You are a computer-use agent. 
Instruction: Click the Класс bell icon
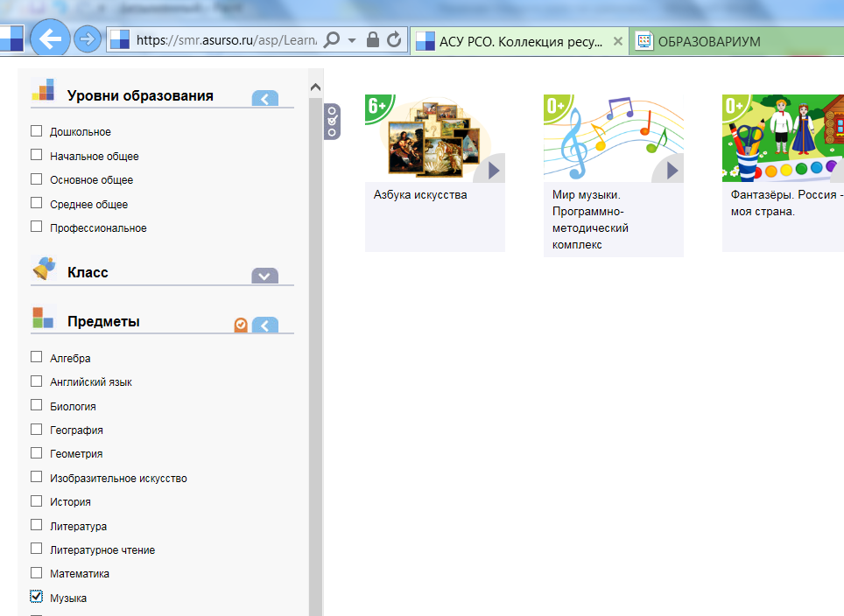tap(44, 268)
